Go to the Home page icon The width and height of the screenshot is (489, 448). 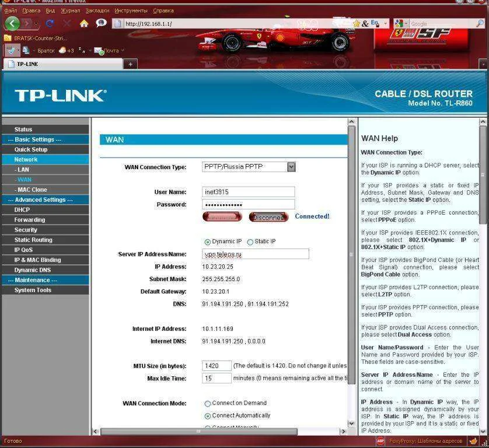coord(84,23)
